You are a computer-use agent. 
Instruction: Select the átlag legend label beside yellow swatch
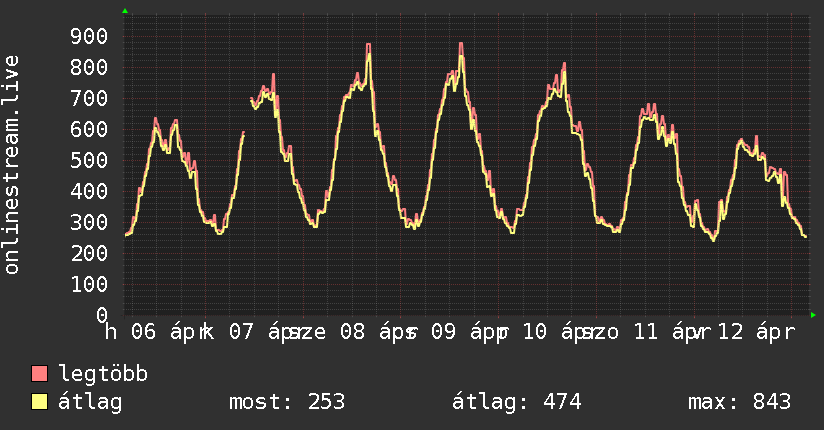coord(90,403)
